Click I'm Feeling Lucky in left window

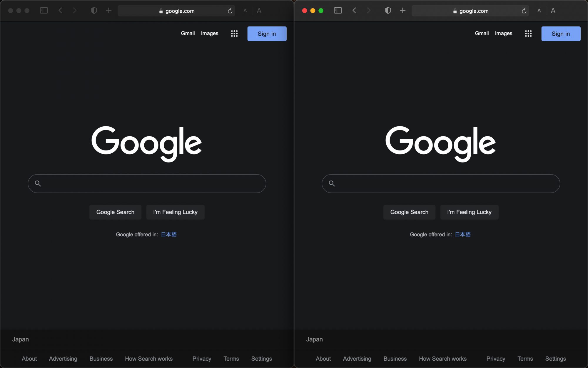(x=175, y=212)
